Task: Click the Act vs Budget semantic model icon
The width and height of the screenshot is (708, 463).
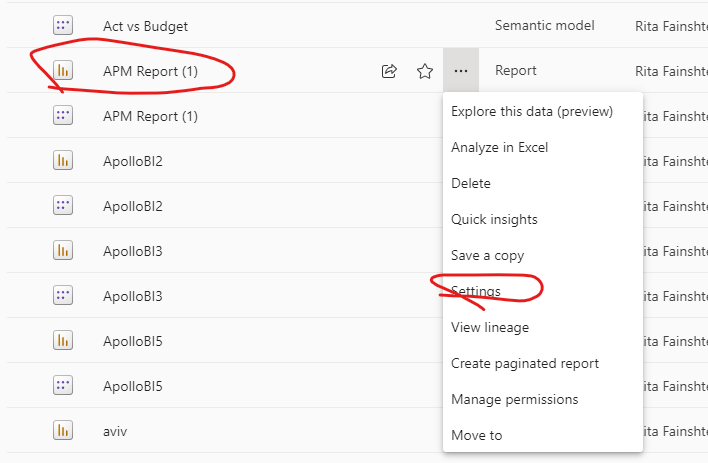Action: pyautogui.click(x=63, y=25)
